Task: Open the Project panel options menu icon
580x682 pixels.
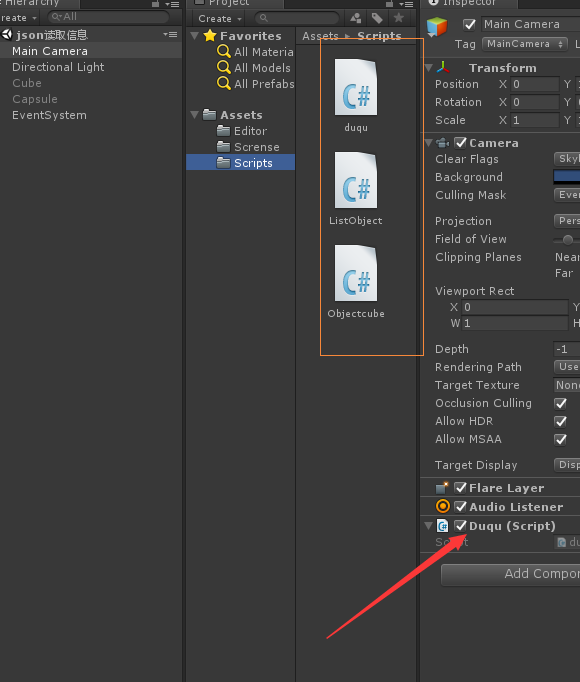Action: pos(406,4)
